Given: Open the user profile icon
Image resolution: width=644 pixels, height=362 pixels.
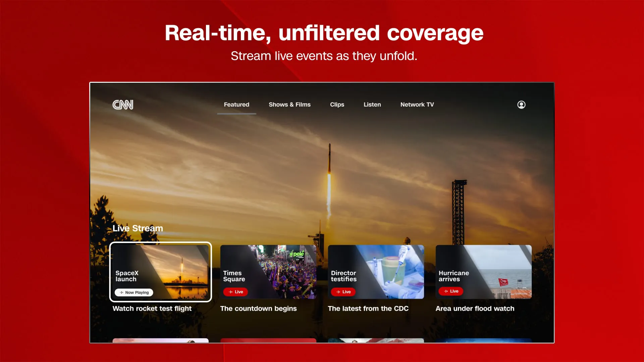Looking at the screenshot, I should click(521, 105).
